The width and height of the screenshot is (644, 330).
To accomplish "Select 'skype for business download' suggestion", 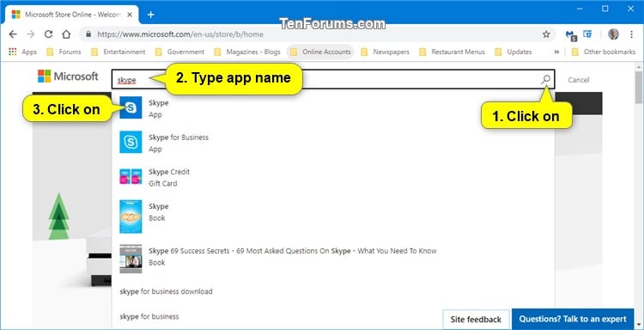I will pos(166,291).
